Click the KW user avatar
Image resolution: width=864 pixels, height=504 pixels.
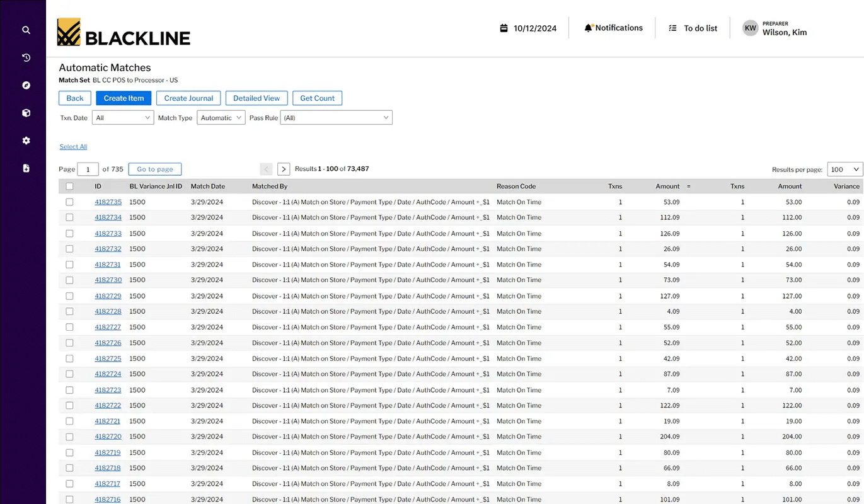pyautogui.click(x=750, y=28)
